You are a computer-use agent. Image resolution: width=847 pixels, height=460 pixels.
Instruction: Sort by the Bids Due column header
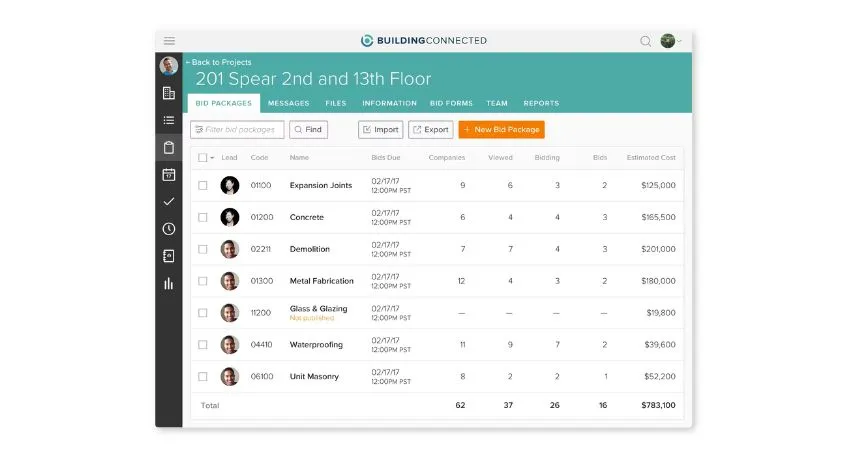pyautogui.click(x=386, y=158)
